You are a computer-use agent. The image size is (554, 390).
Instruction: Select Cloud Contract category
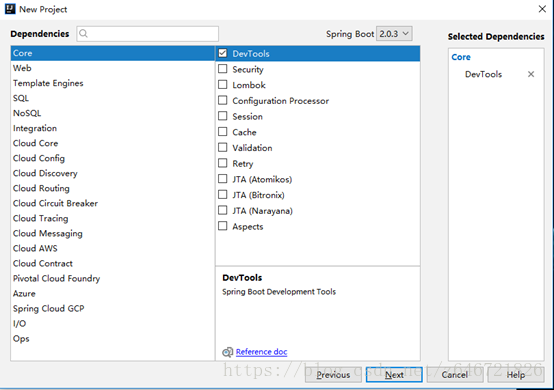point(113,264)
